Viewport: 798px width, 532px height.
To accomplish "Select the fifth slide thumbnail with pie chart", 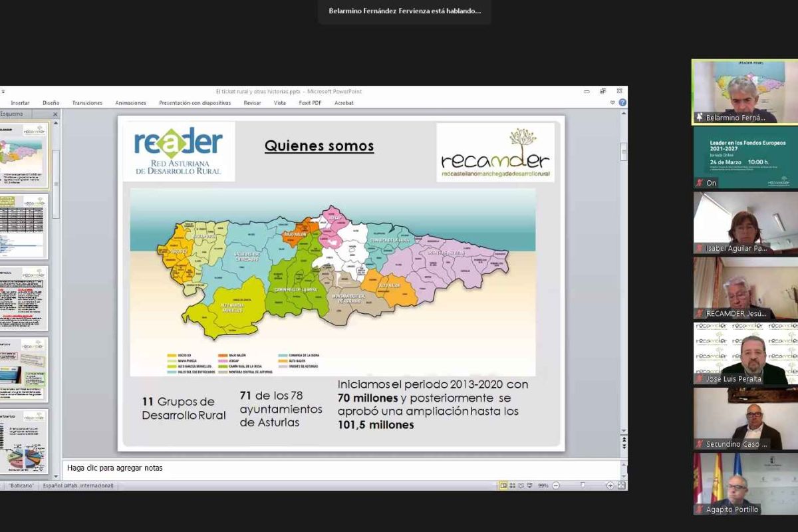I will click(24, 441).
